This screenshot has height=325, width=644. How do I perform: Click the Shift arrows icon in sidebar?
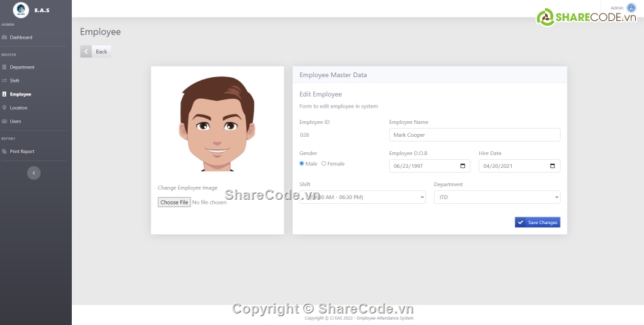click(x=5, y=81)
